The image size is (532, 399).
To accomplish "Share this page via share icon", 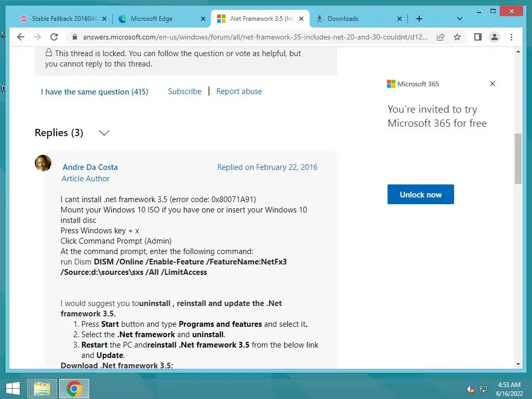I will click(x=441, y=37).
